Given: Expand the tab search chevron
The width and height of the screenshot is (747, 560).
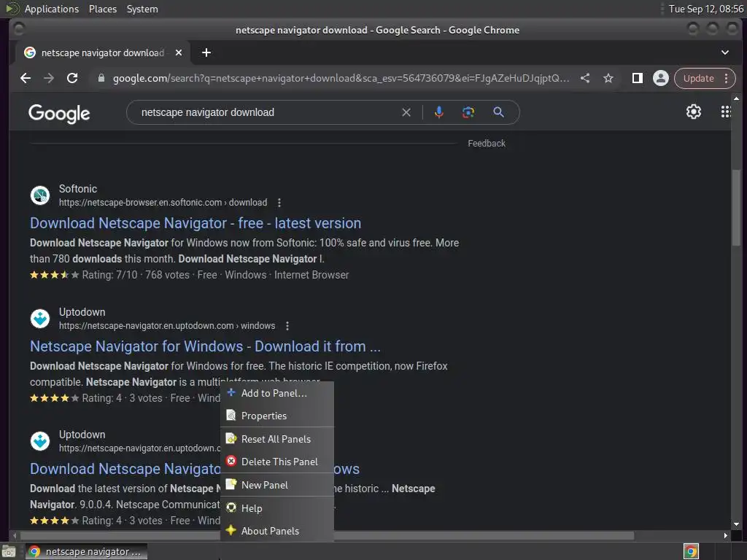Looking at the screenshot, I should [724, 52].
